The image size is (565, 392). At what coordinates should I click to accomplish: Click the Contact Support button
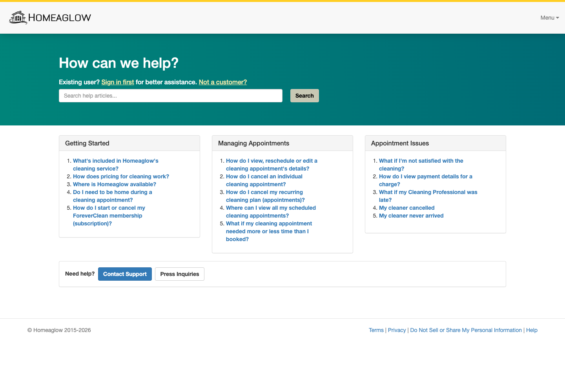click(125, 274)
